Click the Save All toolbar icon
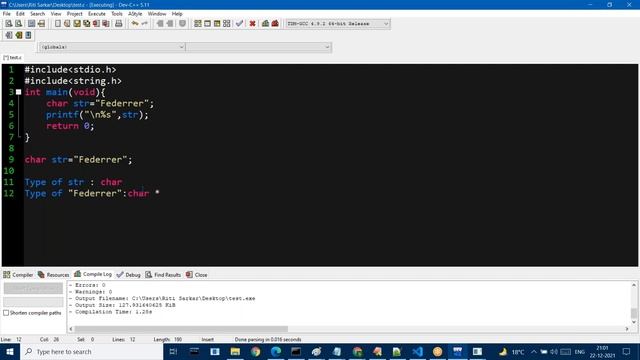Screen dimensions: 640x360 pyautogui.click(x=87, y=24)
